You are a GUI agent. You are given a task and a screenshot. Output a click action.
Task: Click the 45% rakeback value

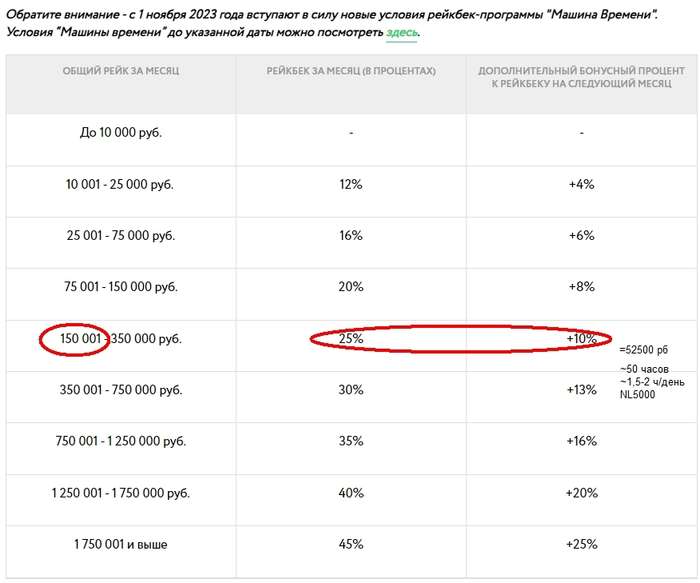351,544
